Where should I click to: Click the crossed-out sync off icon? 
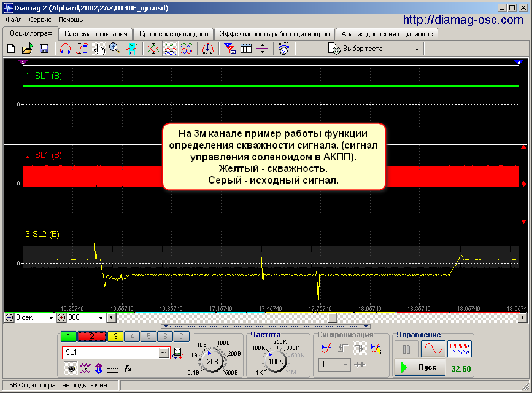(x=376, y=348)
